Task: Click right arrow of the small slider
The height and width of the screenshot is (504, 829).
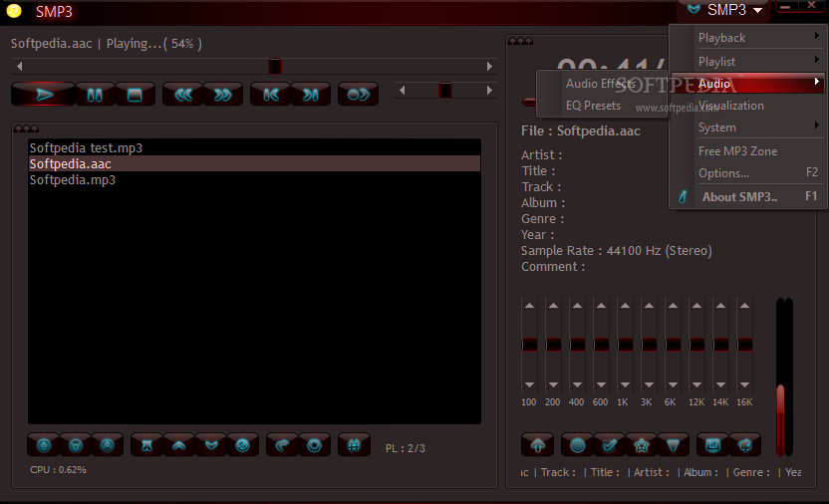Action: tap(489, 91)
